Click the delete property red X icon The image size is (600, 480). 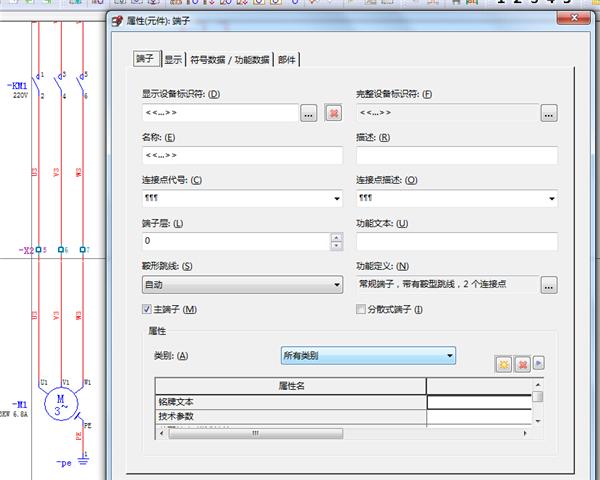(x=521, y=364)
